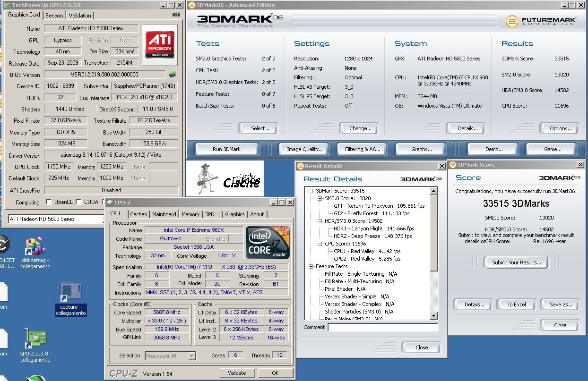Collapse the 3DMark Score tree node

pos(311,191)
